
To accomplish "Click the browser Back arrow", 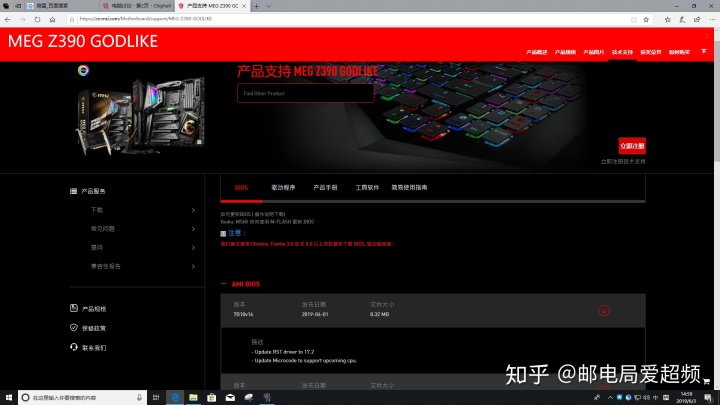I will 8,19.
